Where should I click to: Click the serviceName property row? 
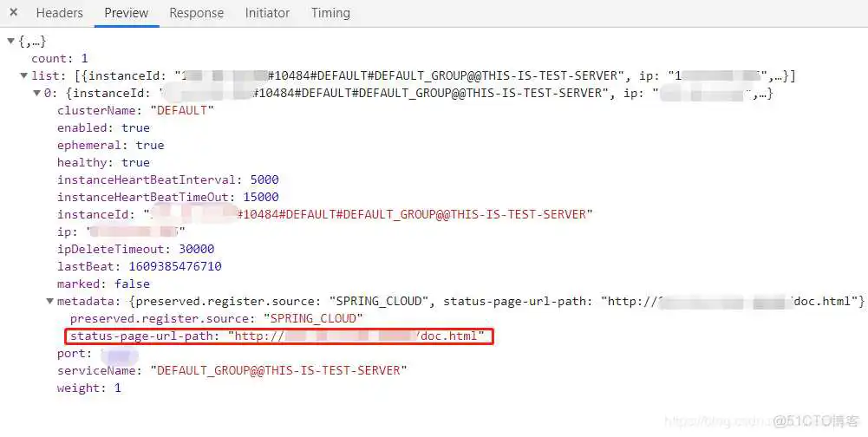[232, 370]
